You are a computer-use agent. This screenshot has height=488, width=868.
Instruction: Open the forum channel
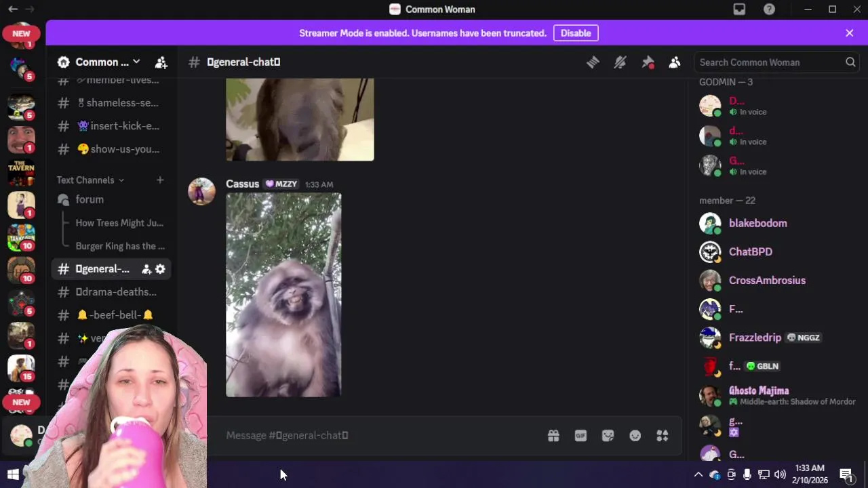point(111,200)
